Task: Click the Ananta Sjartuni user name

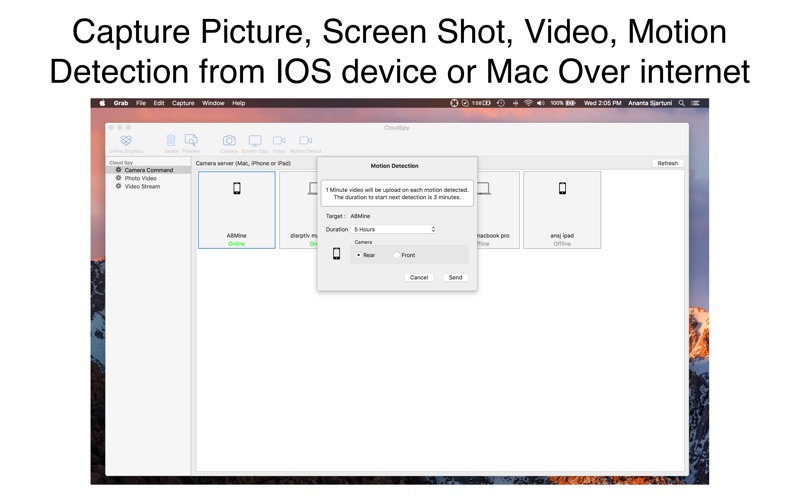Action: click(650, 103)
